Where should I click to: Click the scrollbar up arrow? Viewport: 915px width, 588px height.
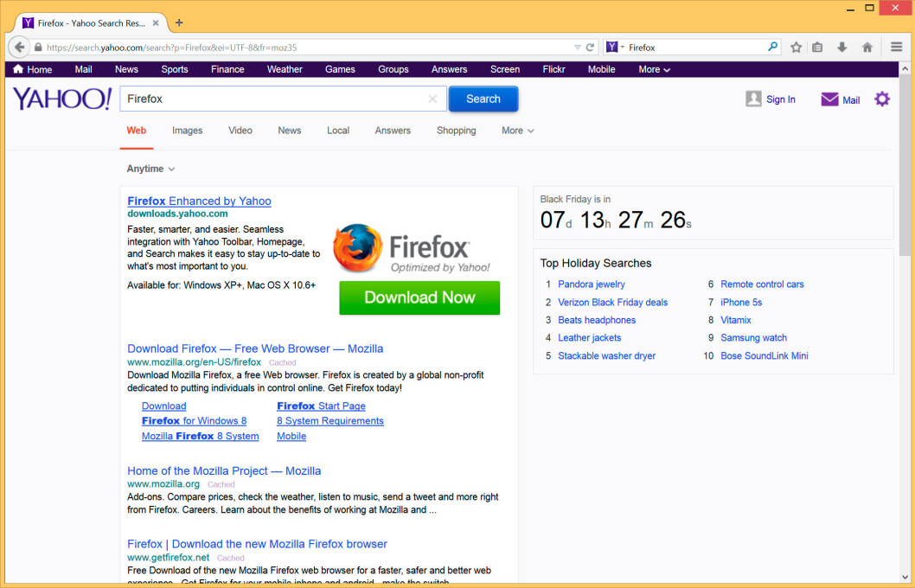pos(905,69)
